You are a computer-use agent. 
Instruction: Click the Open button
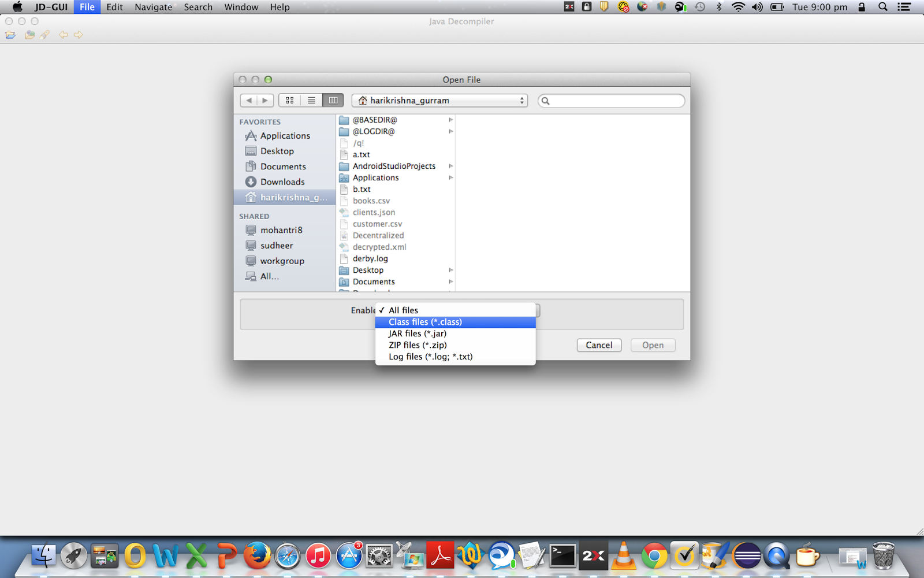[653, 345]
